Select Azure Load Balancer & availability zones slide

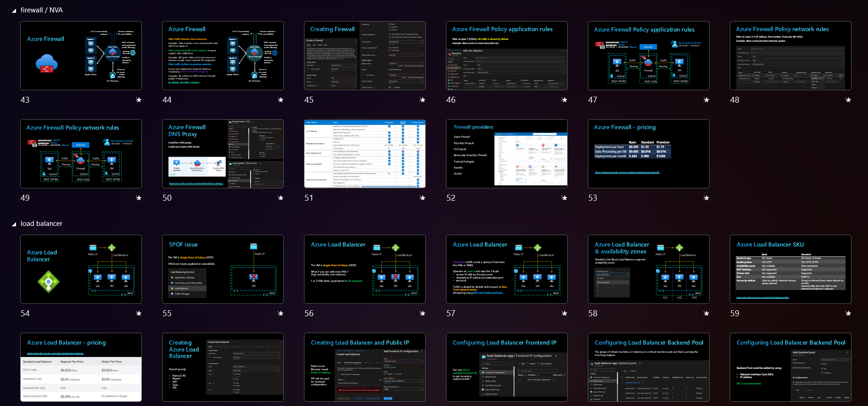(x=649, y=269)
